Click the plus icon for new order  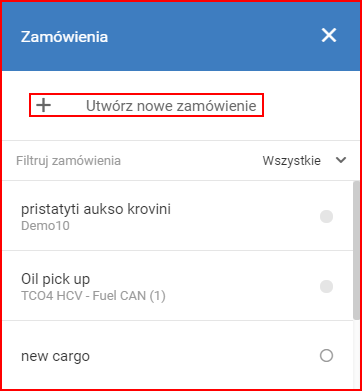44,105
